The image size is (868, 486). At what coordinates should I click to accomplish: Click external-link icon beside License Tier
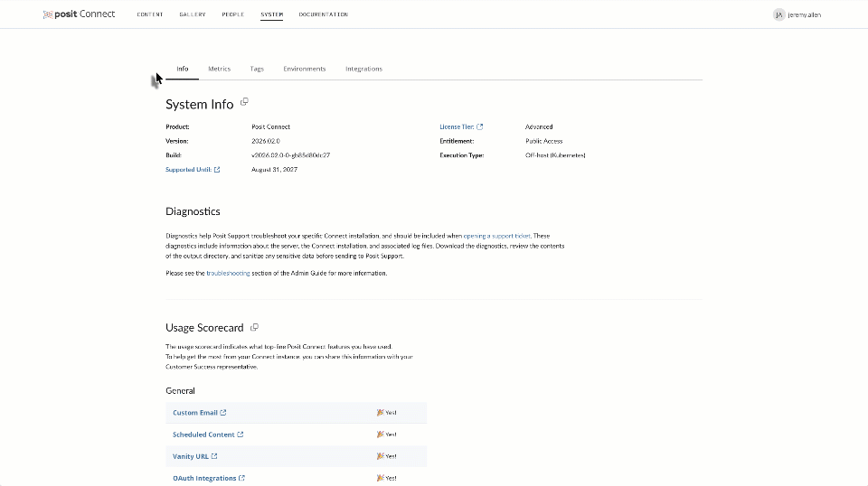pos(480,126)
